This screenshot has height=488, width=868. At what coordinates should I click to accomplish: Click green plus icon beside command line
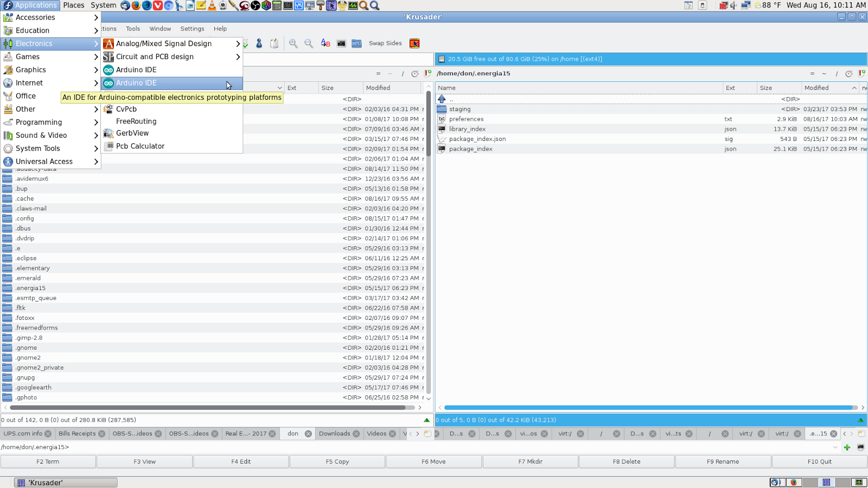click(x=847, y=447)
